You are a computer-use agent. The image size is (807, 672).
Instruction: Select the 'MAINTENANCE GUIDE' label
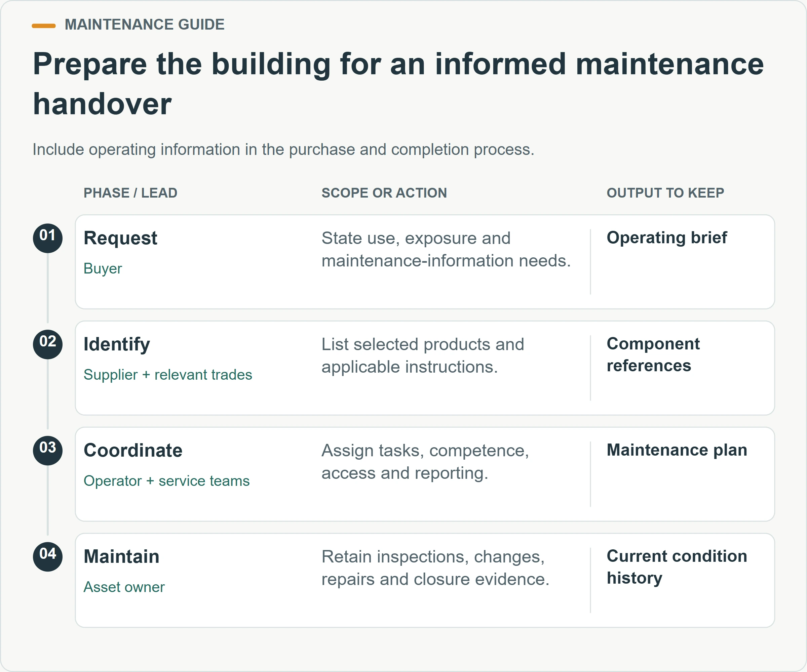tap(145, 25)
